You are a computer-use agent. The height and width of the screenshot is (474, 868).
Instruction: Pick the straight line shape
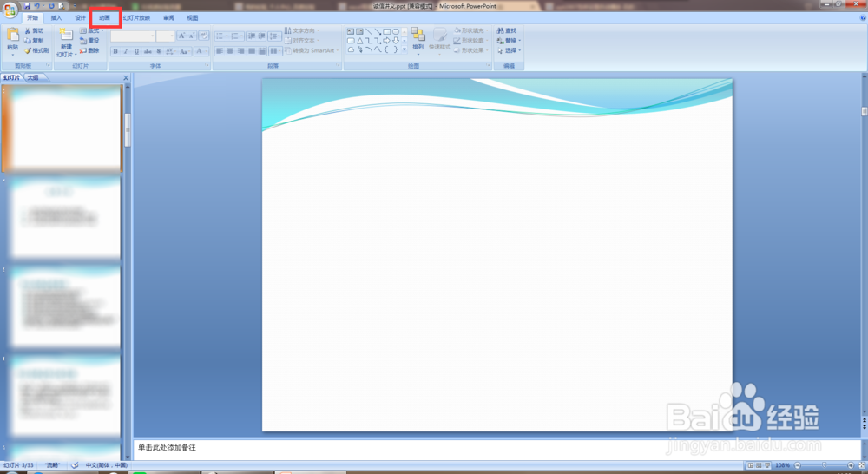tap(369, 31)
